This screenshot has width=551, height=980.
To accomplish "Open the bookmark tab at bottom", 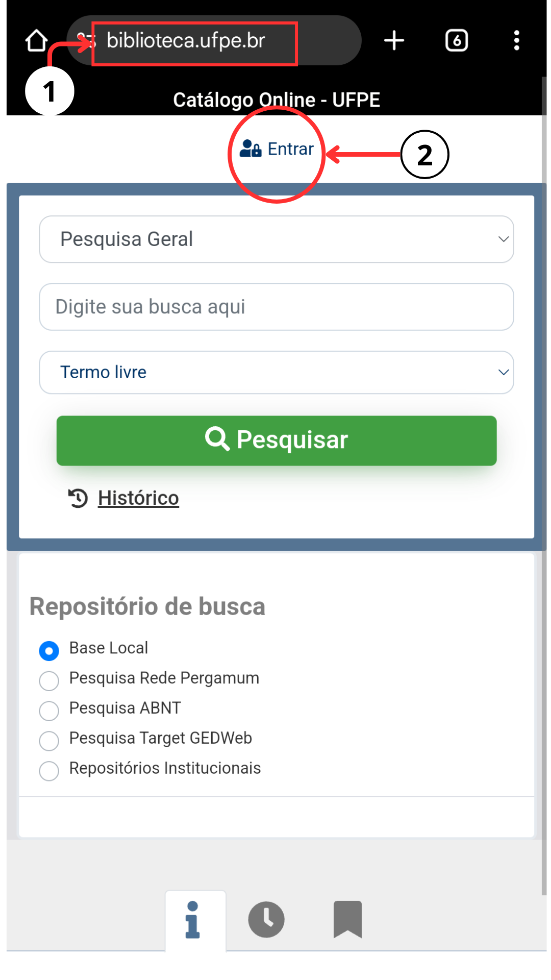I will pos(347,920).
